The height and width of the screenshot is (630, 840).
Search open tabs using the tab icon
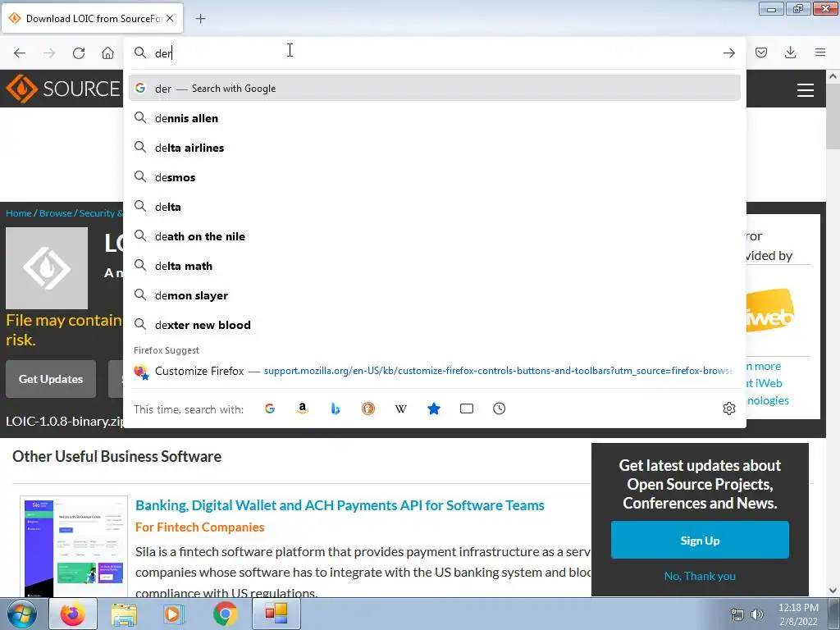(x=467, y=409)
